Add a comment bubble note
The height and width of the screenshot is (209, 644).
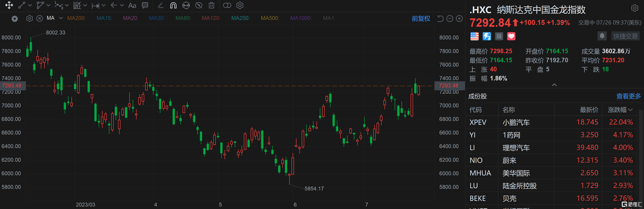145,5
